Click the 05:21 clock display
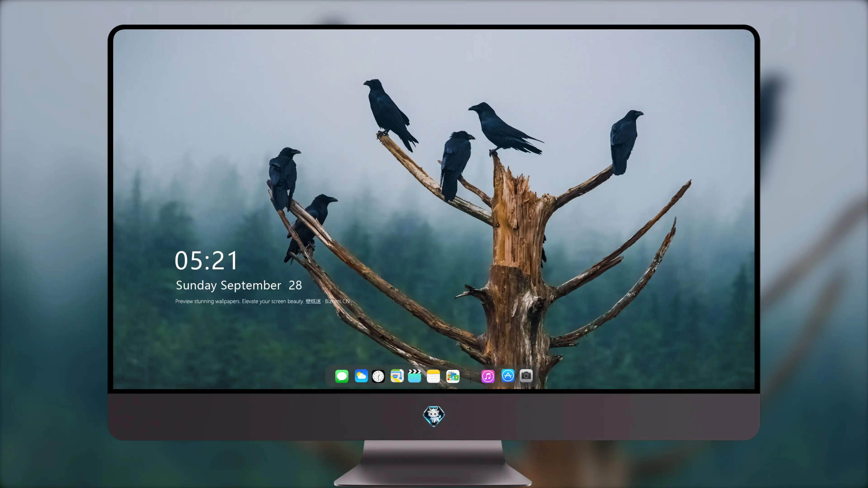The width and height of the screenshot is (868, 488). click(x=206, y=261)
